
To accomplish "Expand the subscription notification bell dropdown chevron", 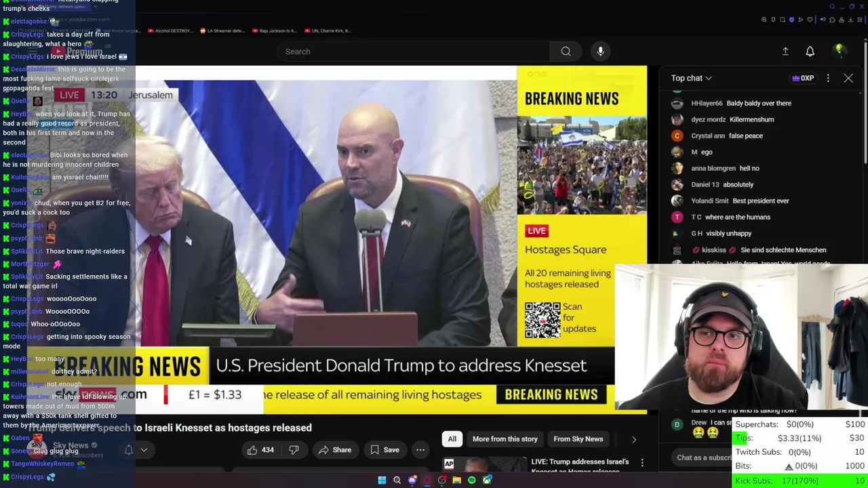I will click(x=144, y=450).
